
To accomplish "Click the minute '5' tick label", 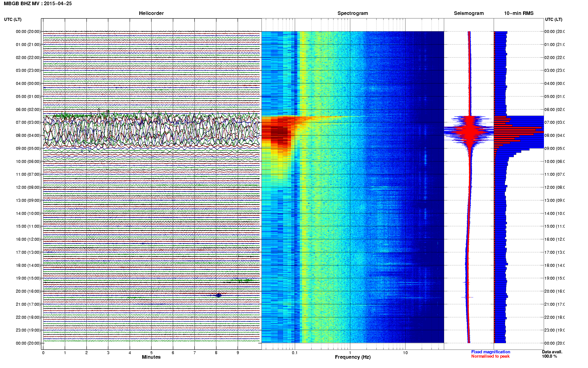I will pyautogui.click(x=151, y=353).
